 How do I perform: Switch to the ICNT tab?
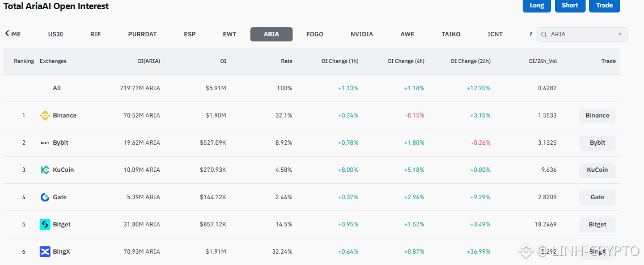coord(495,34)
